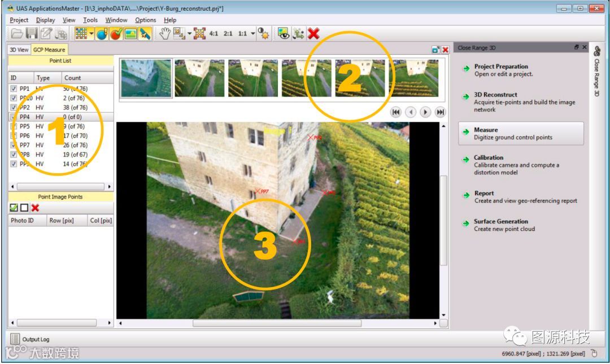Click the Output Log icon

[15, 339]
